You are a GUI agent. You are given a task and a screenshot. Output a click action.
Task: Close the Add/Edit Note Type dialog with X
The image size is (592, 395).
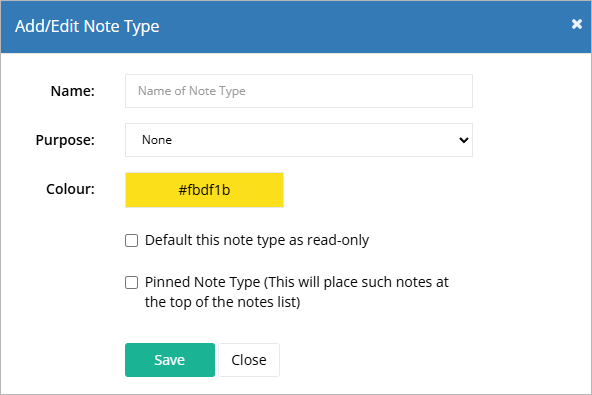coord(577,24)
